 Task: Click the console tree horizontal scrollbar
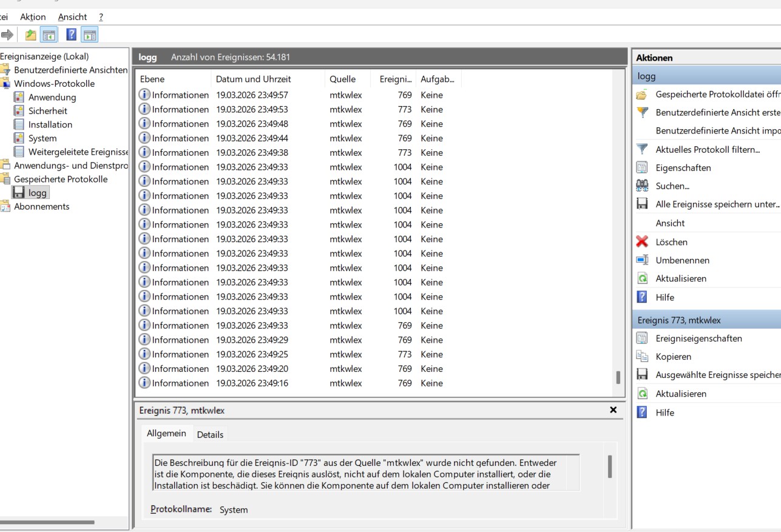[x=47, y=522]
